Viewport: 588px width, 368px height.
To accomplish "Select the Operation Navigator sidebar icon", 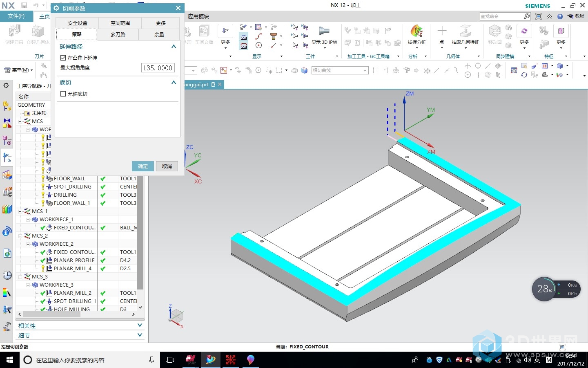I will coord(7,157).
